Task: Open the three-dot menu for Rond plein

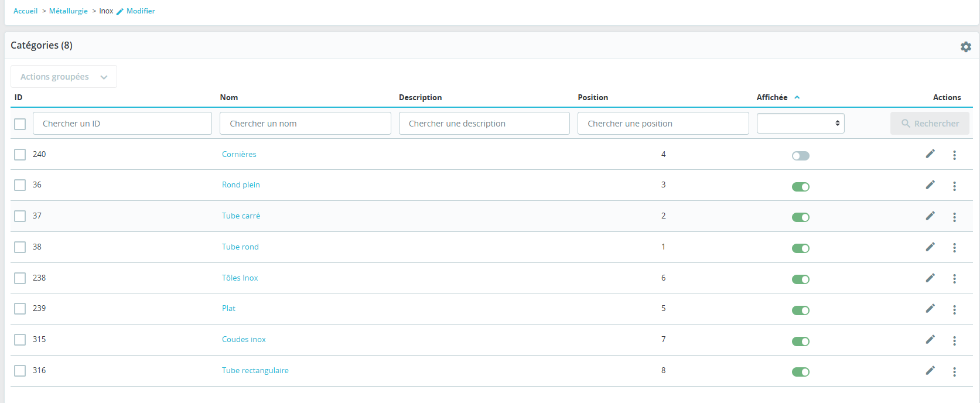Action: point(954,186)
